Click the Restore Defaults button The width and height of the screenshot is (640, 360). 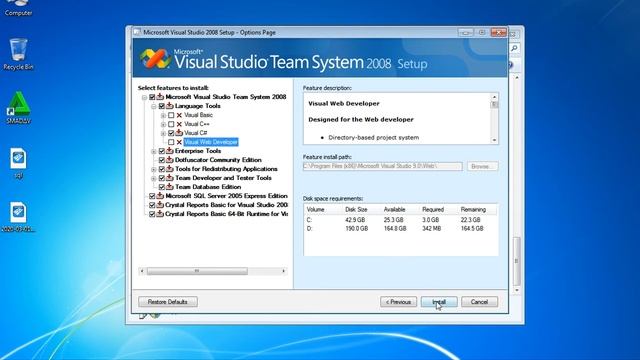click(x=168, y=302)
